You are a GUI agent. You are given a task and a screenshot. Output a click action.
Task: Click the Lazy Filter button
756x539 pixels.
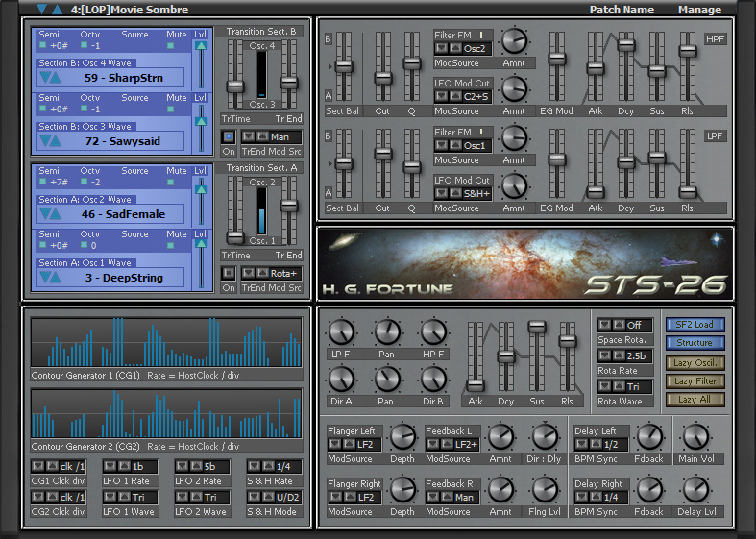695,381
